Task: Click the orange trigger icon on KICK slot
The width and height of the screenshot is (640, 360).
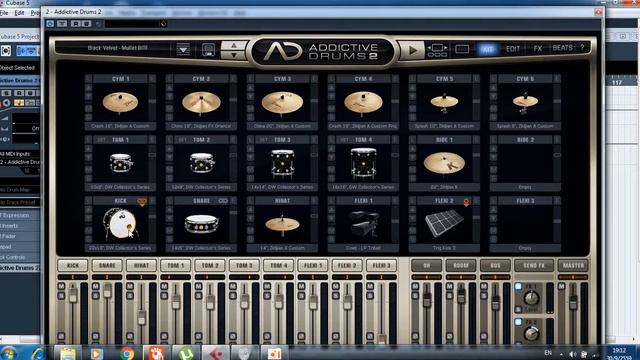Action: click(142, 201)
